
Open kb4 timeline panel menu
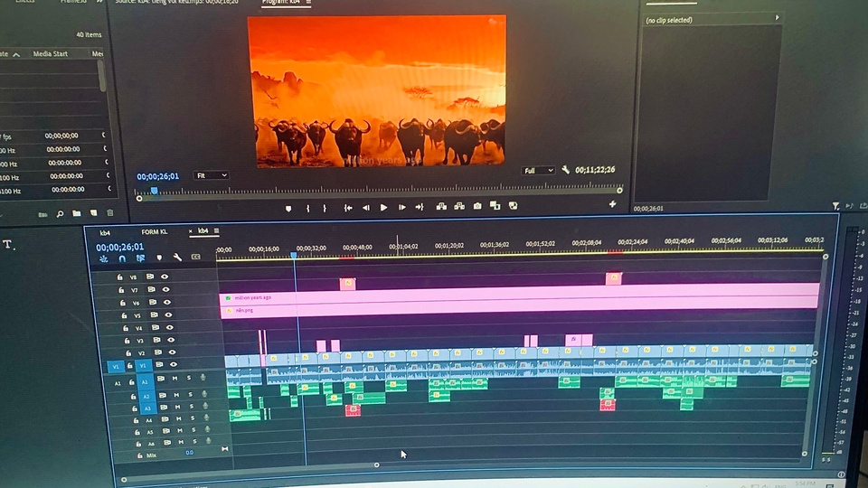click(217, 232)
